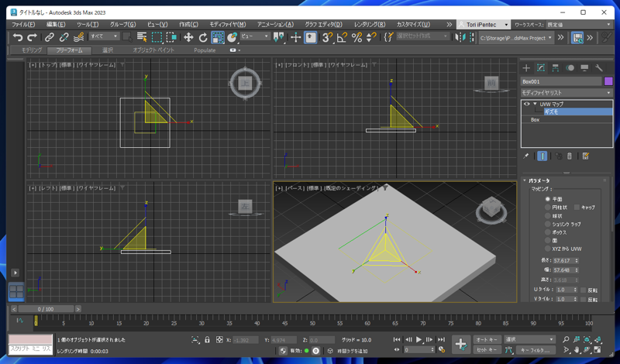This screenshot has height=364, width=620.
Task: Open the モディファイヤ(M) menu
Action: coord(228,25)
